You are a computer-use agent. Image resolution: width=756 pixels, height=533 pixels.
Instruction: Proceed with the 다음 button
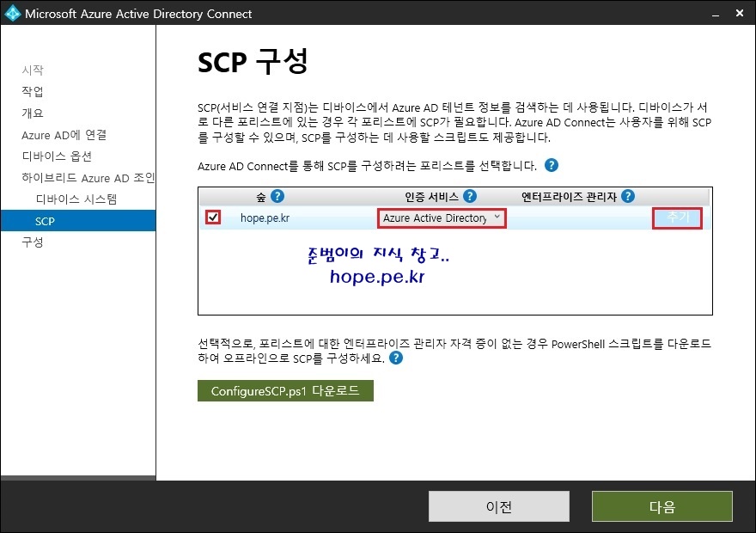pos(662,506)
